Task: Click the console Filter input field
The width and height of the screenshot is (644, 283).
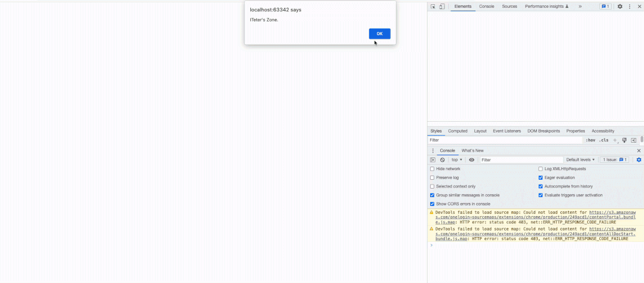Action: (x=522, y=160)
